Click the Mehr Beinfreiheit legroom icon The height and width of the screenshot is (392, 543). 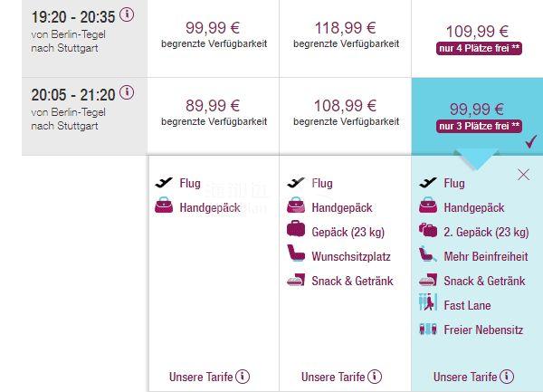(428, 253)
